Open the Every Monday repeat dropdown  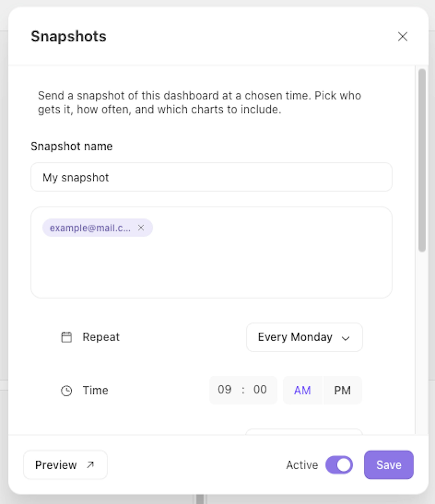point(304,337)
